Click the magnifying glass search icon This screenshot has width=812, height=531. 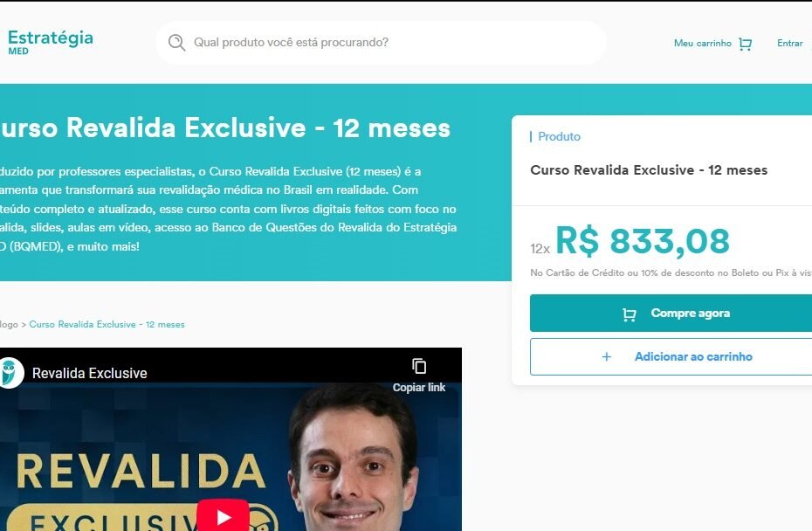pyautogui.click(x=176, y=43)
